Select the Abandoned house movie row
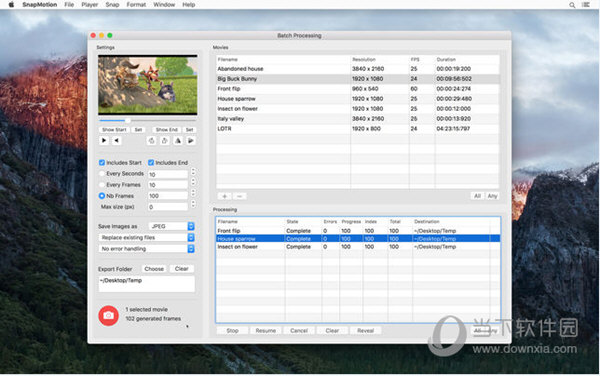This screenshot has height=376, width=600. [358, 69]
